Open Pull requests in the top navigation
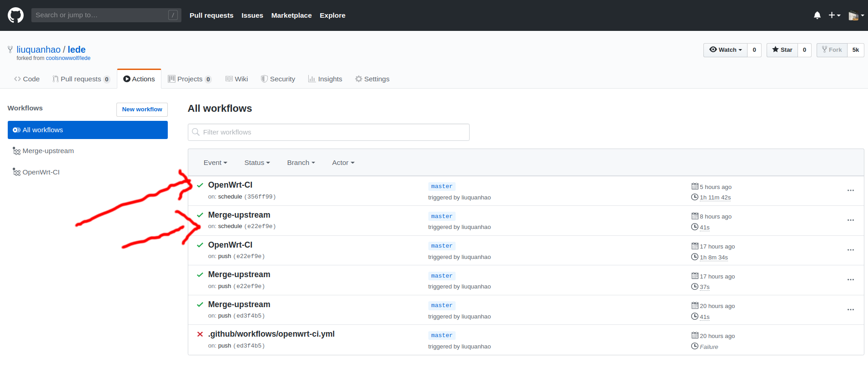Image resolution: width=868 pixels, height=383 pixels. tap(211, 15)
